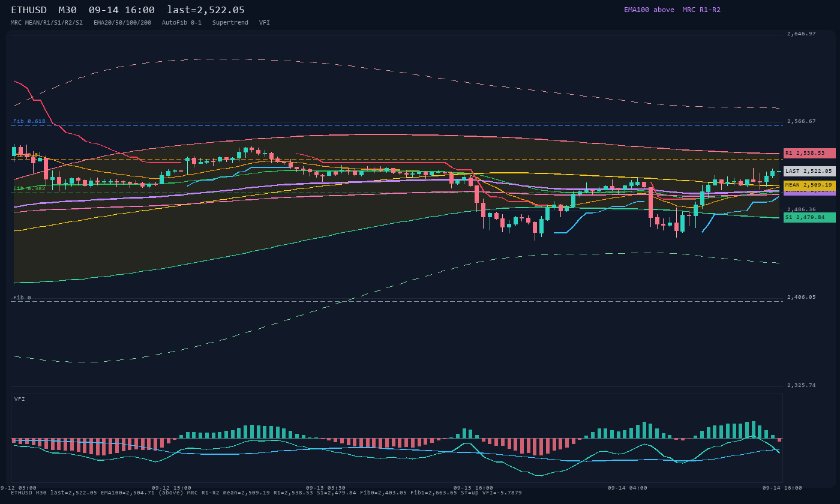Image resolution: width=840 pixels, height=504 pixels.
Task: Click the S1 2,479.84 price tag
Action: [809, 217]
